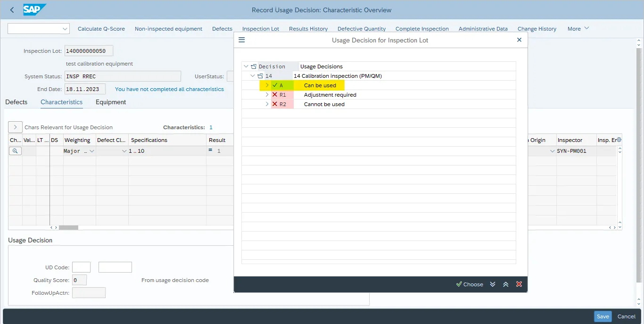The width and height of the screenshot is (644, 324).
Task: Click the collapse all double-up arrow icon
Action: (x=506, y=284)
